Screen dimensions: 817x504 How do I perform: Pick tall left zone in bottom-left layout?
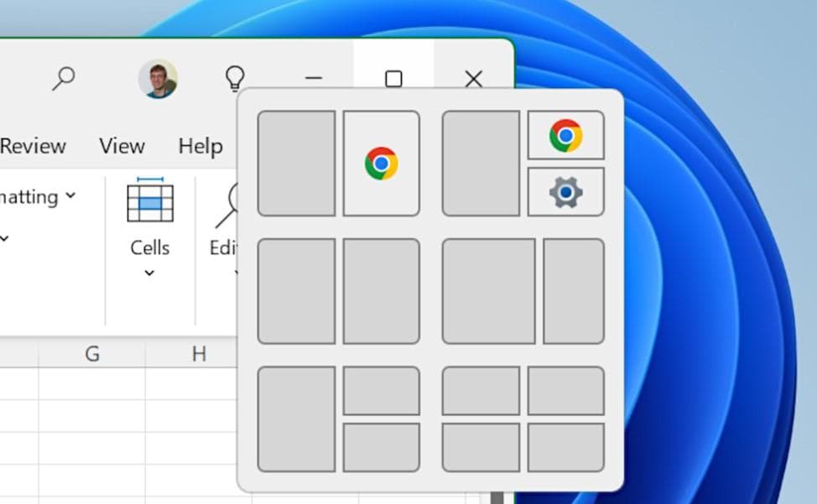(296, 419)
